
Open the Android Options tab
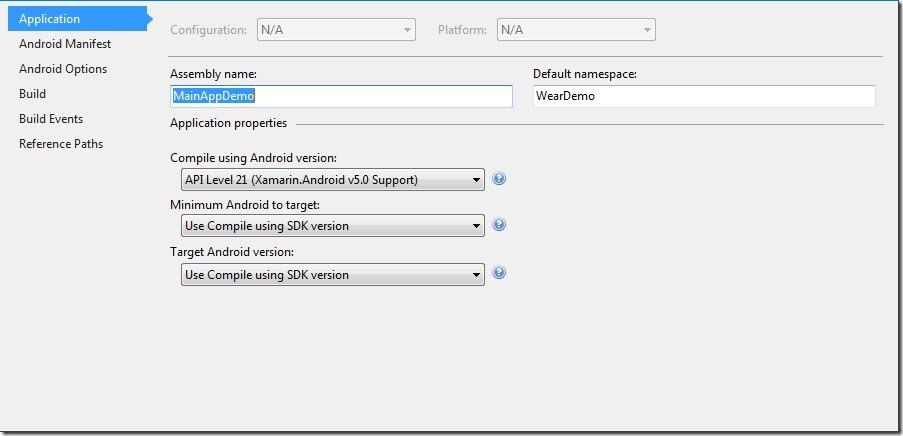tap(63, 69)
